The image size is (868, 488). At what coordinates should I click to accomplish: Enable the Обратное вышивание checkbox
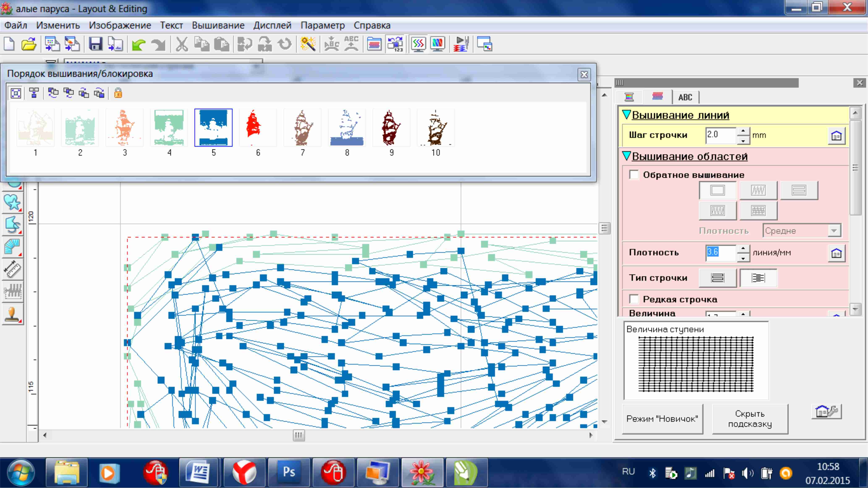tap(634, 175)
